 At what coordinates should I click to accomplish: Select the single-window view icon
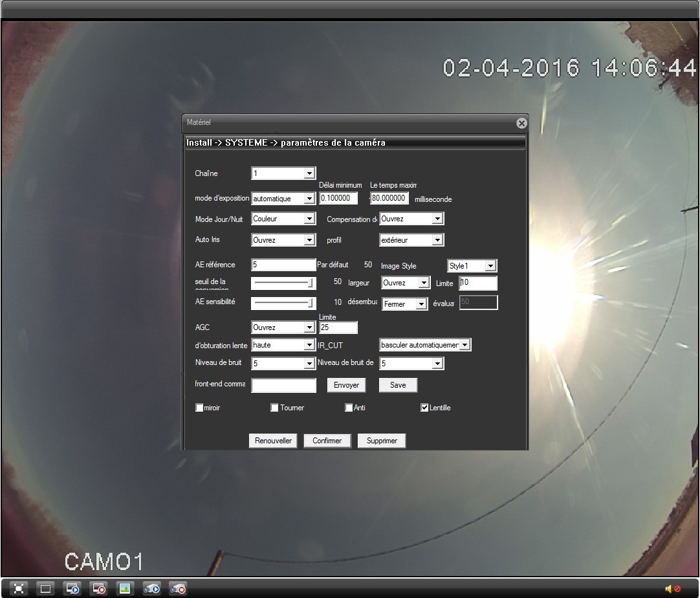(x=45, y=588)
